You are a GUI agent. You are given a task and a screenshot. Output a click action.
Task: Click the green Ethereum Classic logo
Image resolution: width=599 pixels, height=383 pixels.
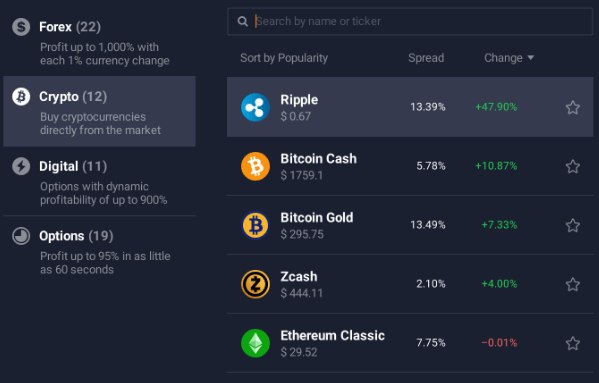pyautogui.click(x=255, y=343)
